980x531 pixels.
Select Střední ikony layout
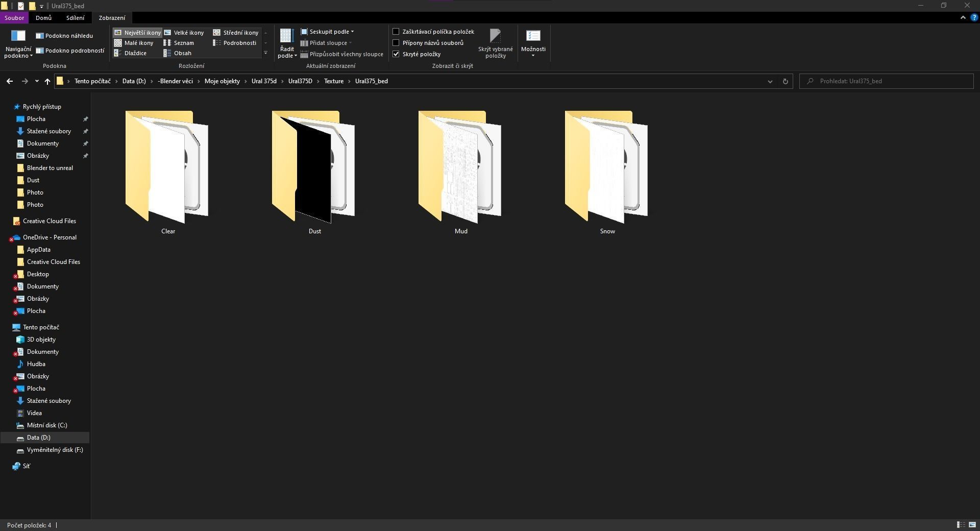point(236,33)
